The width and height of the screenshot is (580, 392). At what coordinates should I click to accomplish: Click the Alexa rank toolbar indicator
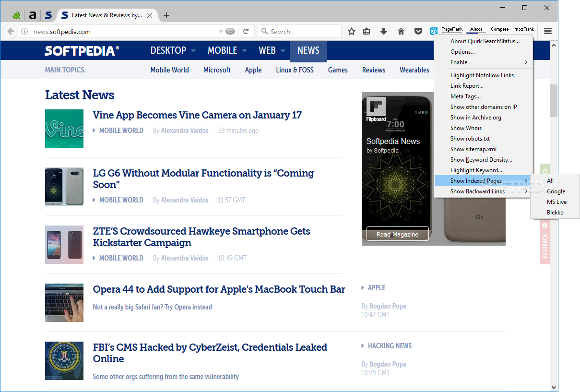pos(476,30)
